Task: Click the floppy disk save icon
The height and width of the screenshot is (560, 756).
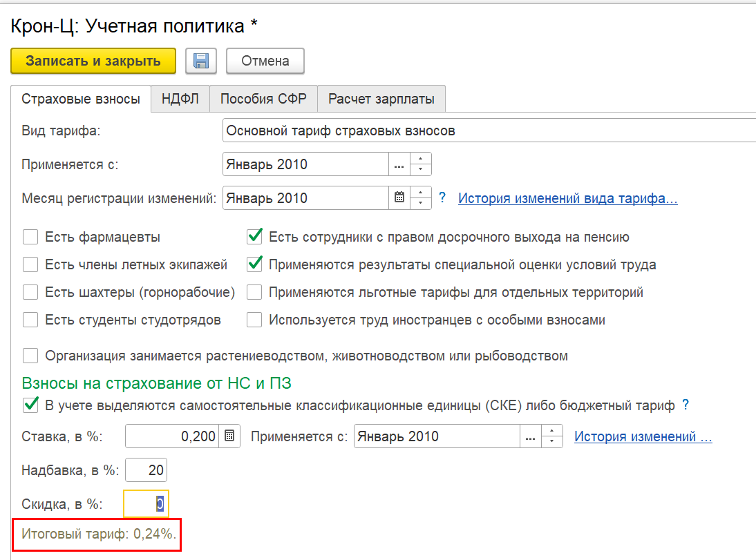Action: pyautogui.click(x=201, y=61)
